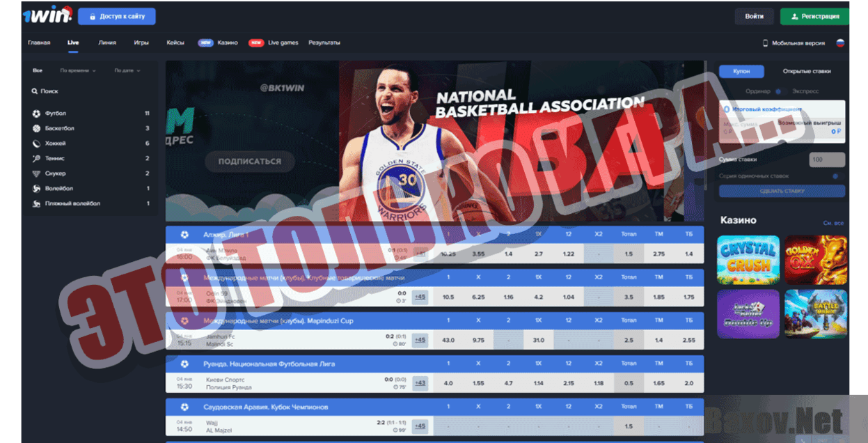The image size is (868, 443).
Task: Select the Beach volleyball icon
Action: 36,203
